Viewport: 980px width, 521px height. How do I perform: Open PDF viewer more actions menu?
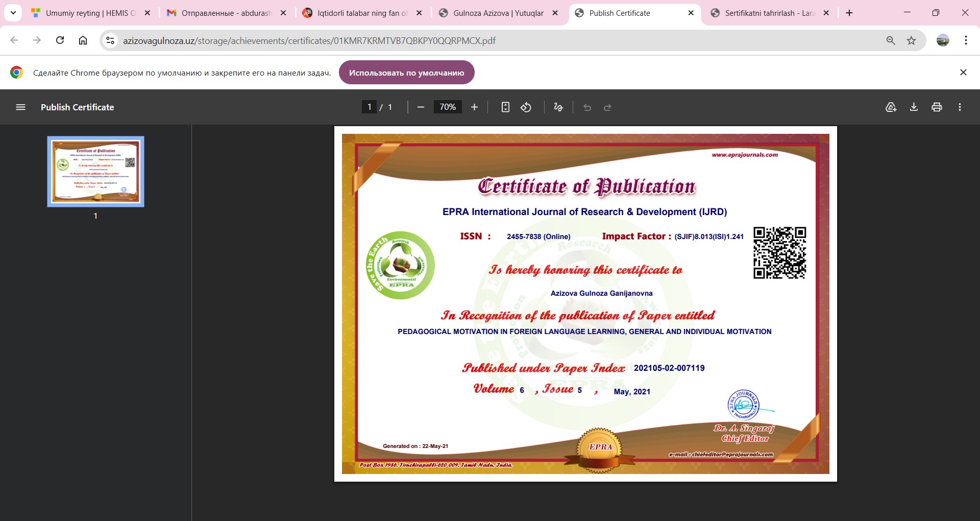(x=960, y=107)
